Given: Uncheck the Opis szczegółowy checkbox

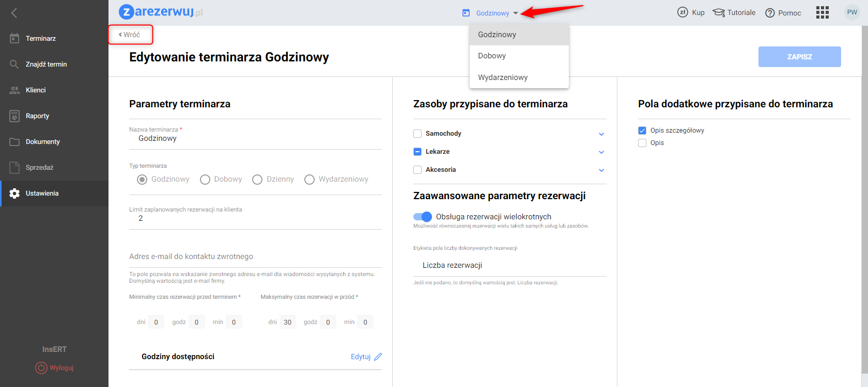Looking at the screenshot, I should 642,131.
